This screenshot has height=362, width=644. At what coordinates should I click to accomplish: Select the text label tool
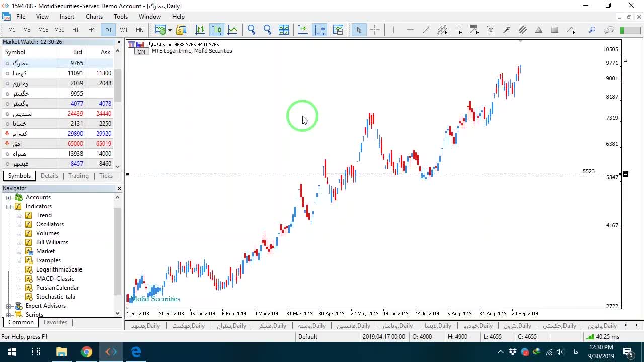[x=491, y=30]
